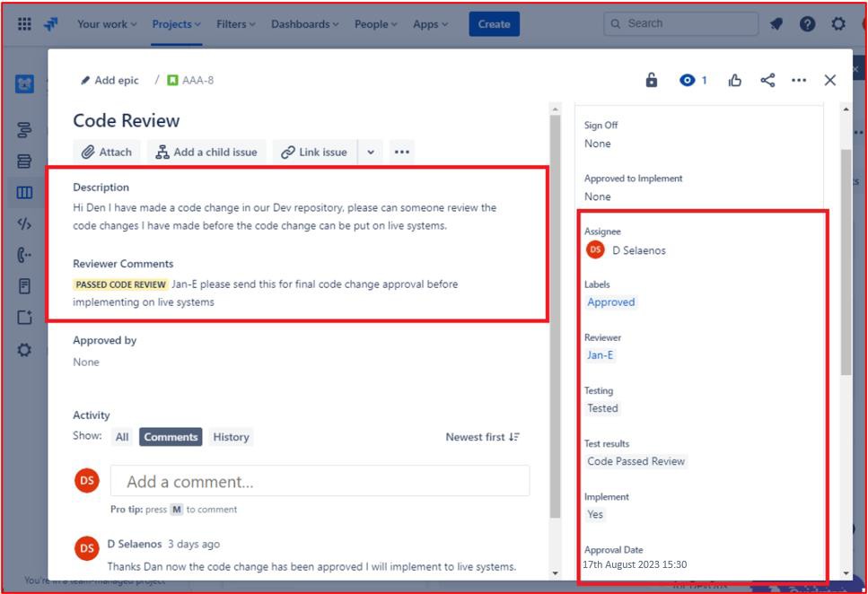Image resolution: width=868 pixels, height=594 pixels.
Task: Open the Filters menu
Action: tap(236, 24)
